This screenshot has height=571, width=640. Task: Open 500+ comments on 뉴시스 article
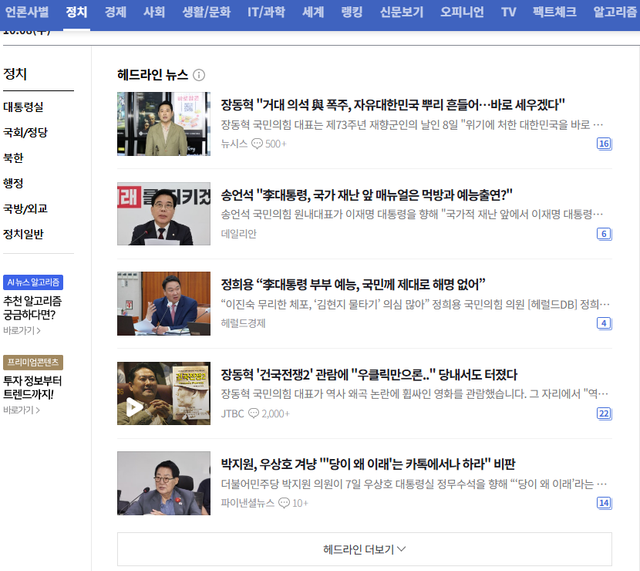[269, 144]
